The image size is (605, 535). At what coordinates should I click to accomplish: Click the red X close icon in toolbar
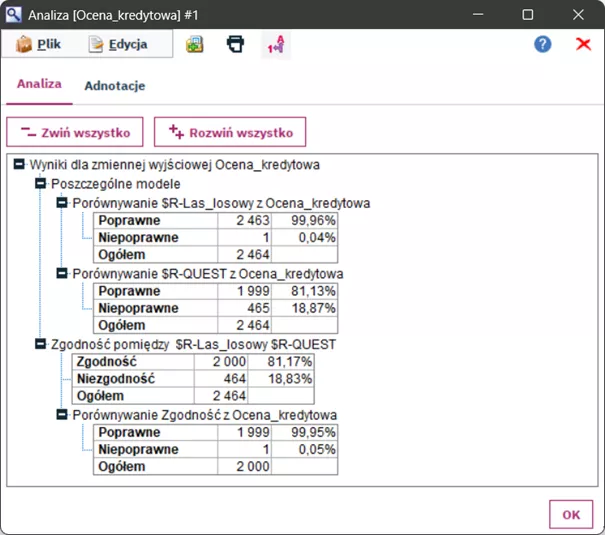583,44
